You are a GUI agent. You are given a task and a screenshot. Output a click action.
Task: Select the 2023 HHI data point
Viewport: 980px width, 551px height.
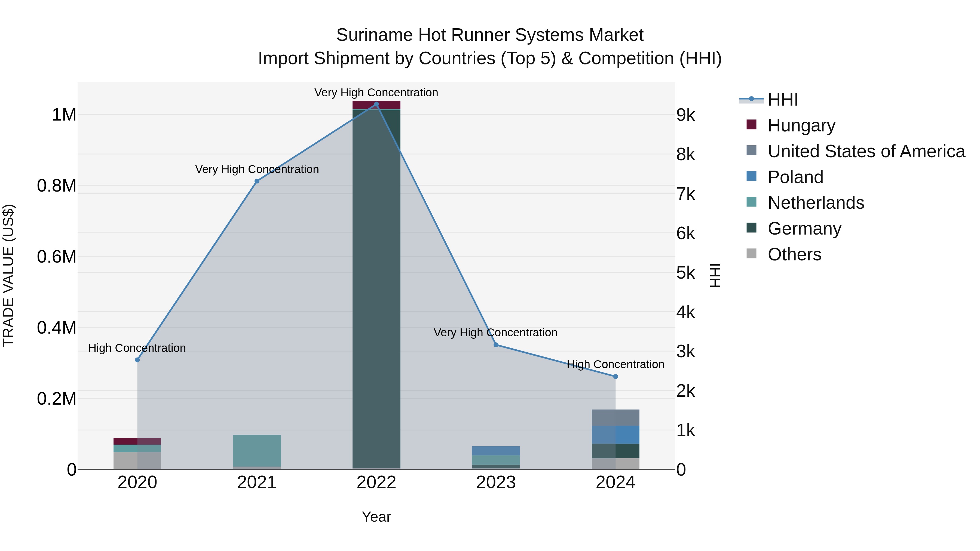(496, 345)
